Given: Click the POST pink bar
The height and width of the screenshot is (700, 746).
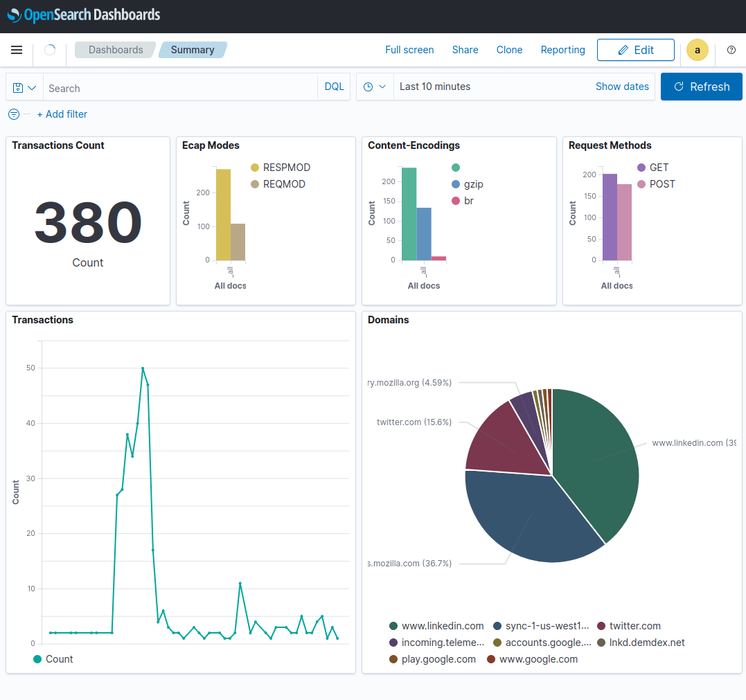Looking at the screenshot, I should 624,222.
